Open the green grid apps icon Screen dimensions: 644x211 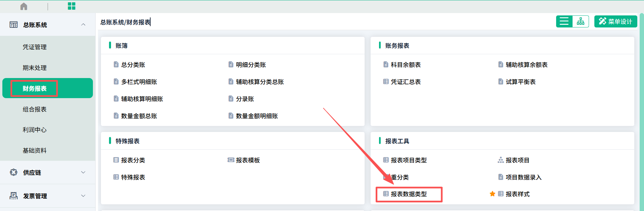point(71,6)
